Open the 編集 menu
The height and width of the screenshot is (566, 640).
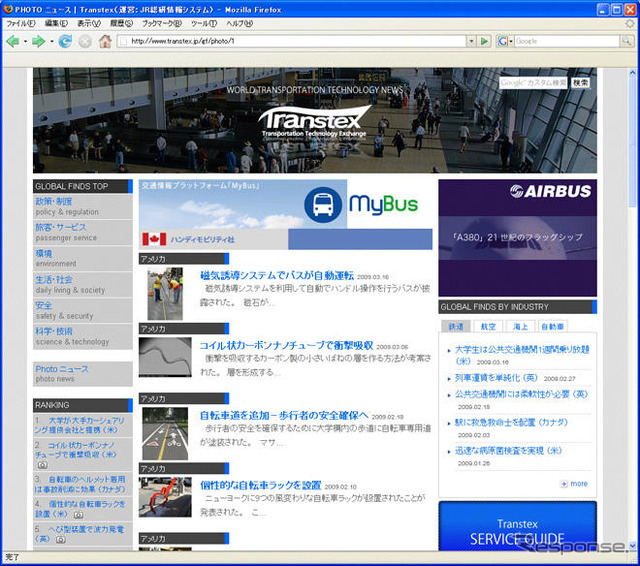56,24
